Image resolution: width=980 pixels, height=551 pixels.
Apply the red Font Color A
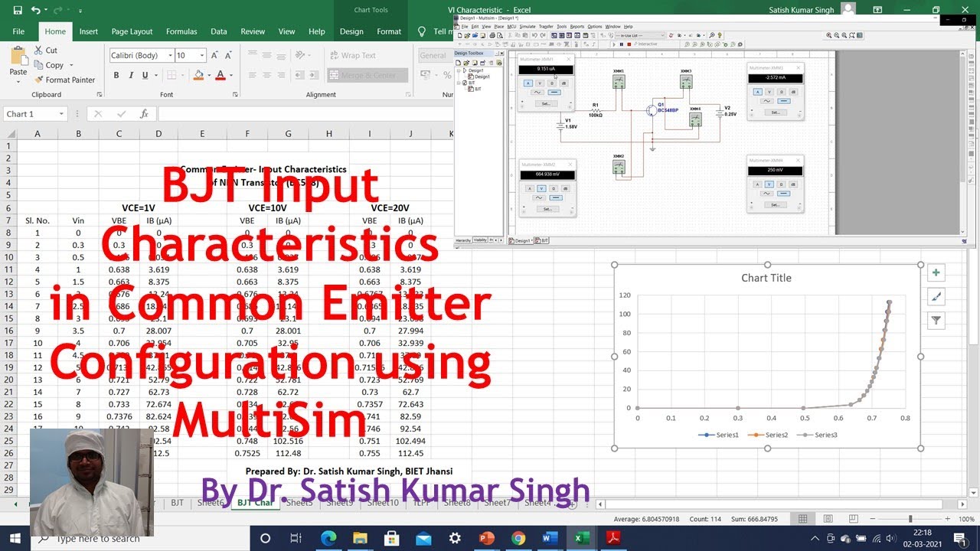coord(220,75)
